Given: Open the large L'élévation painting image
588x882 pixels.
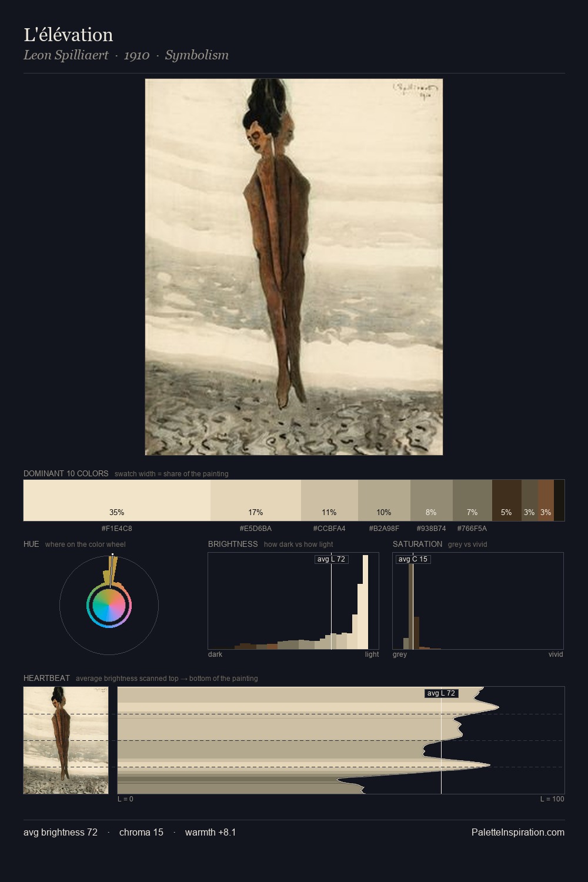Looking at the screenshot, I should (x=294, y=267).
